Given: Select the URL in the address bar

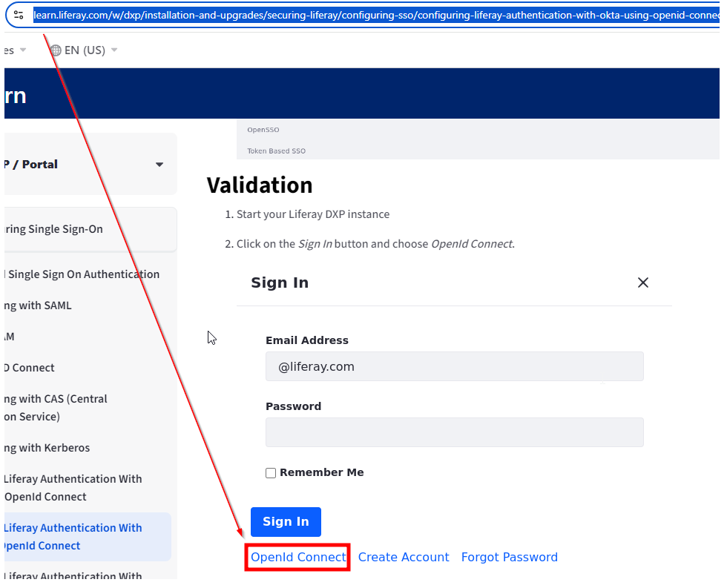Looking at the screenshot, I should tap(376, 16).
